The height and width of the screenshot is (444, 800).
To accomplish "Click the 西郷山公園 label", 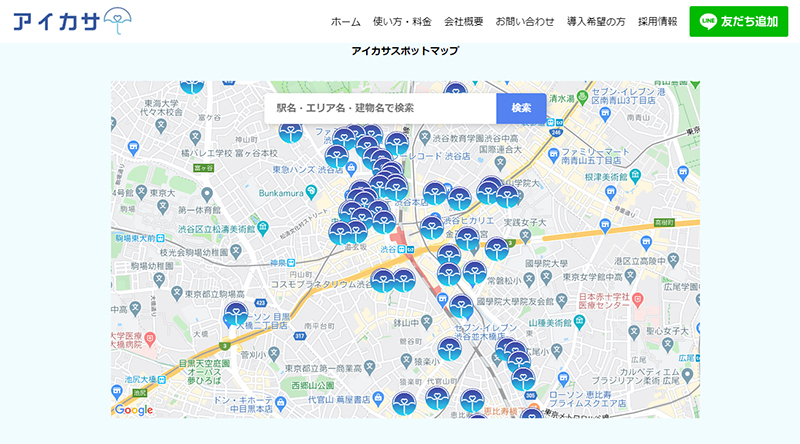I will (x=313, y=385).
